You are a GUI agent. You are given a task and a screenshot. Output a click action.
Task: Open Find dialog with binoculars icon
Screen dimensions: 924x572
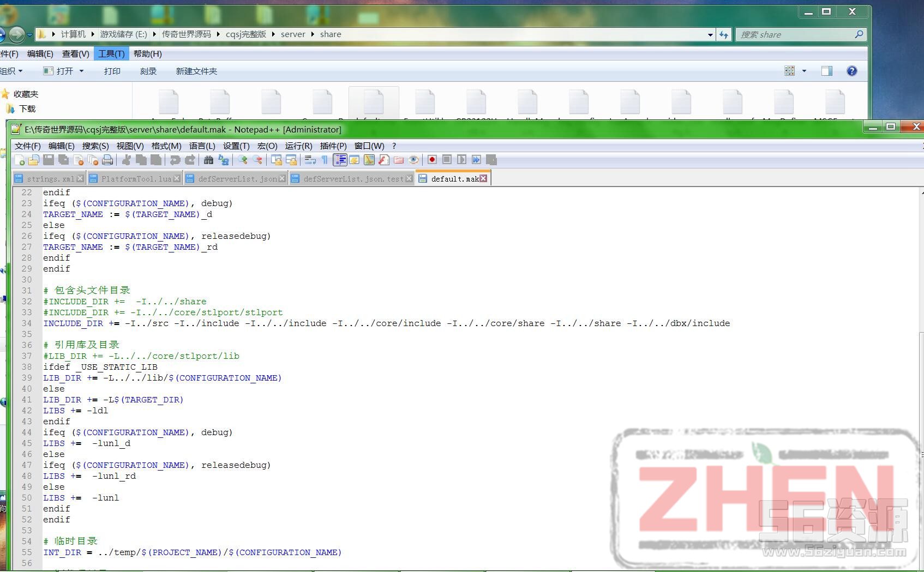tap(208, 160)
